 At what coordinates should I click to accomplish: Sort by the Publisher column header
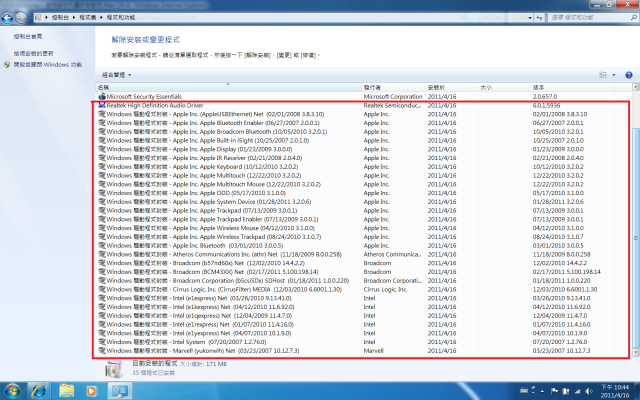coord(393,87)
